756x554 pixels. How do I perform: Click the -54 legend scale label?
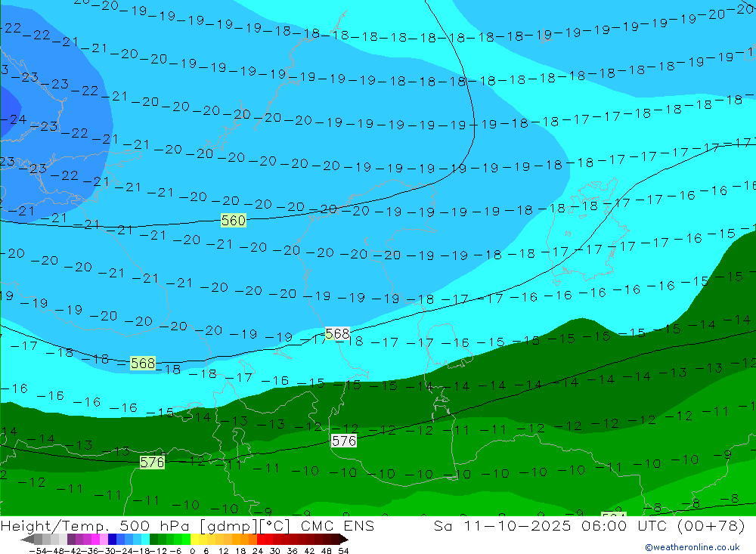[38, 551]
